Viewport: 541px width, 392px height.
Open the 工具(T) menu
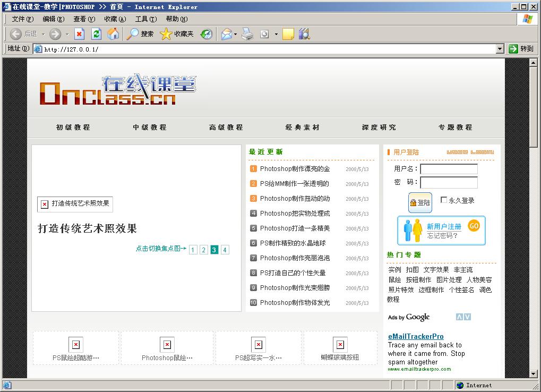point(145,19)
